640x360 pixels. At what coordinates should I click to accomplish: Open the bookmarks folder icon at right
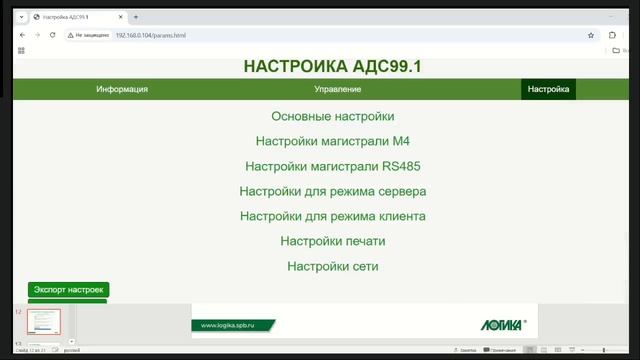coord(616,51)
